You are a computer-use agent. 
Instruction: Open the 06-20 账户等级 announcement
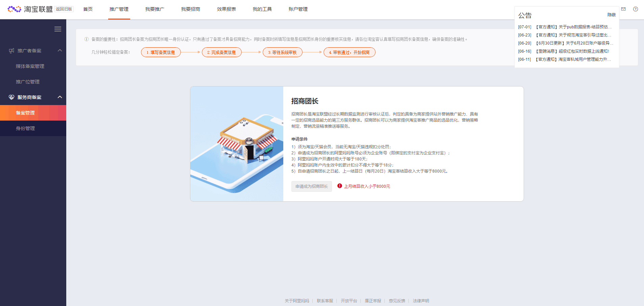(x=566, y=43)
